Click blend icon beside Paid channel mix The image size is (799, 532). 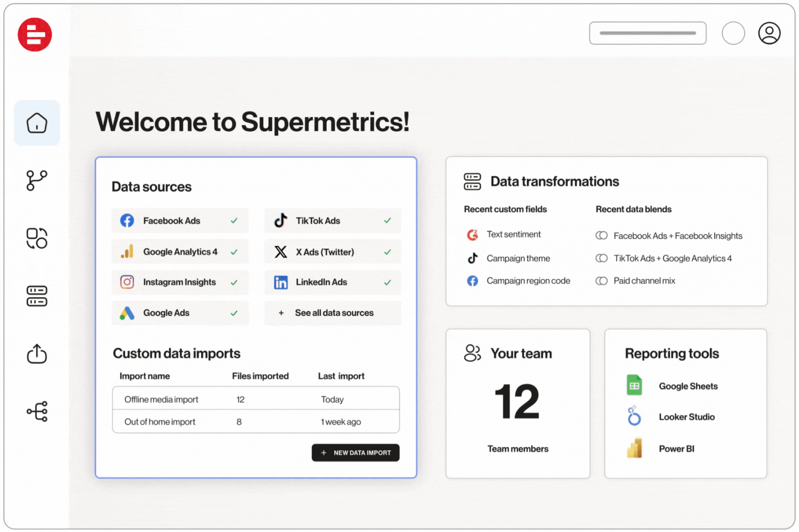coord(601,281)
